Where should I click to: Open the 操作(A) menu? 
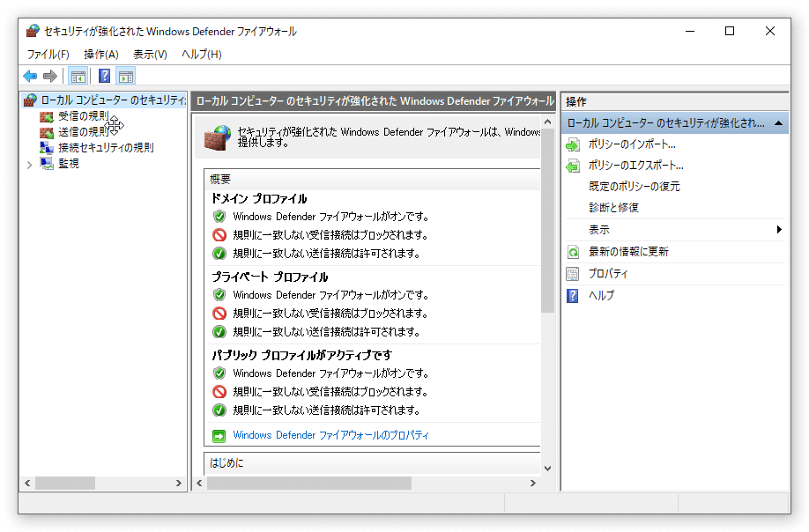pyautogui.click(x=100, y=55)
